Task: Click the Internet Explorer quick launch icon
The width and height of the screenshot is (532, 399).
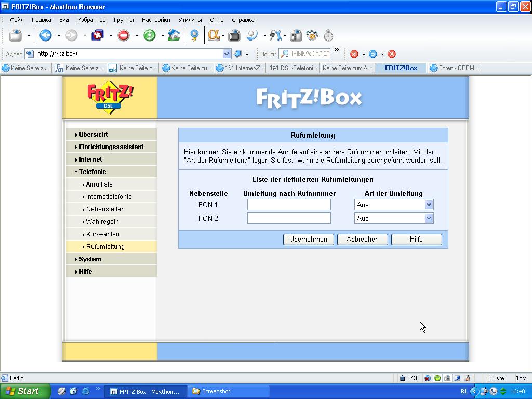Action: click(86, 391)
